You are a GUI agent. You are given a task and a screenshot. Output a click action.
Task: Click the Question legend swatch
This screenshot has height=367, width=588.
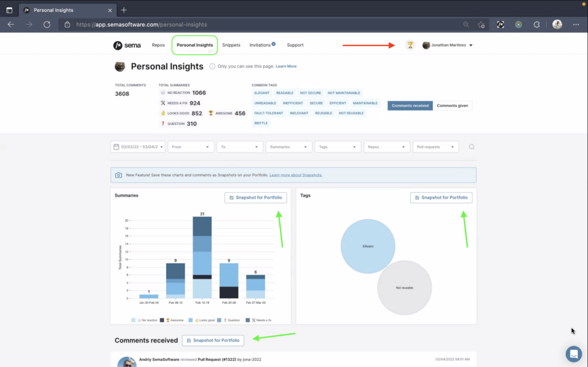click(219, 320)
